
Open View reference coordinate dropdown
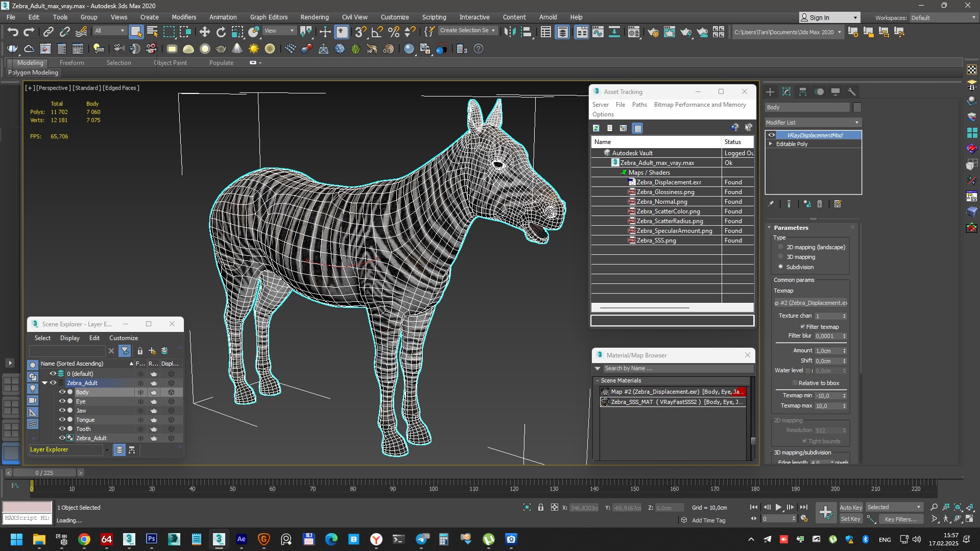(x=279, y=31)
